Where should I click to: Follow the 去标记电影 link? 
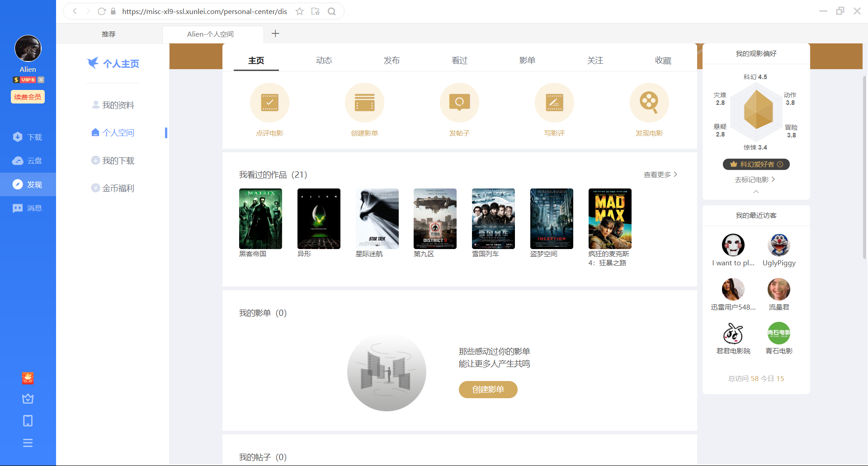click(x=755, y=179)
